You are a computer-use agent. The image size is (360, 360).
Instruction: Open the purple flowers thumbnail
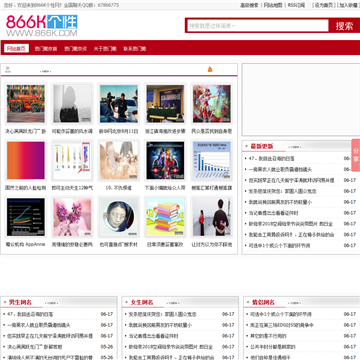pos(72,217)
